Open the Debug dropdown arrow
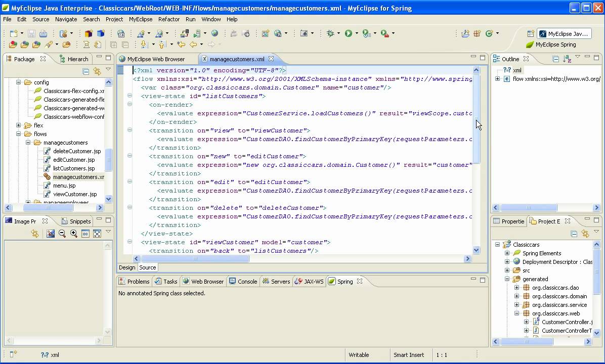The width and height of the screenshot is (605, 364). [x=338, y=33]
